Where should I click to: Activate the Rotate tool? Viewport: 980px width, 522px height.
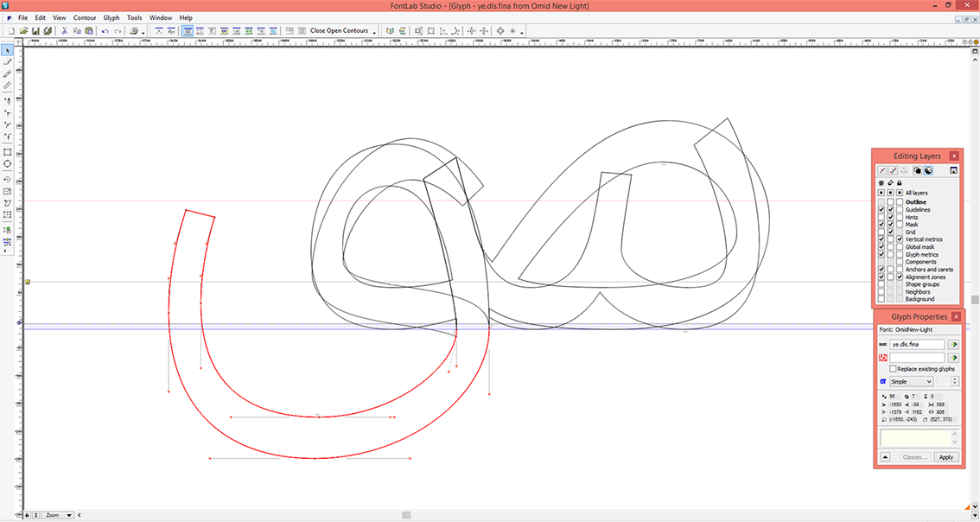click(8, 180)
